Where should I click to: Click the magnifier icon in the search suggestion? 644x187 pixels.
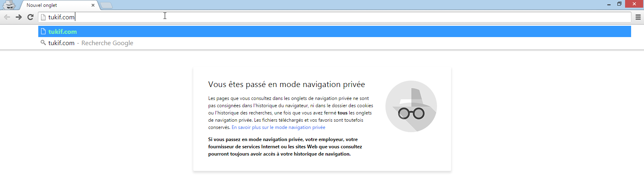43,43
